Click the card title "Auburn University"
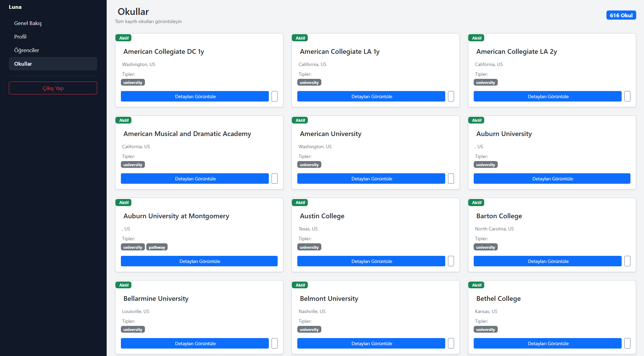 504,134
